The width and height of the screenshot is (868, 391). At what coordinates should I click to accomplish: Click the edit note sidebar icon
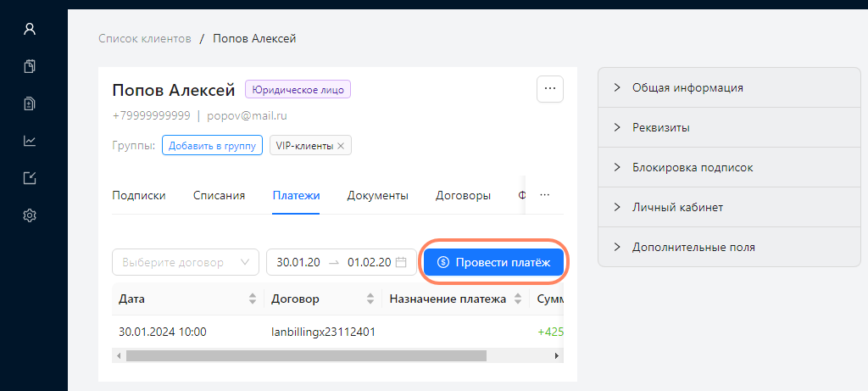(x=30, y=178)
